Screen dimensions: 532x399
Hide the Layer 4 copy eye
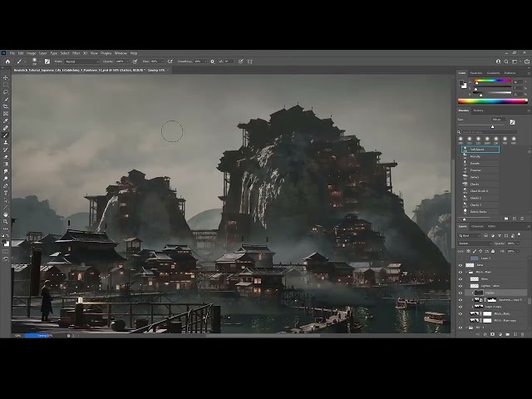461,307
